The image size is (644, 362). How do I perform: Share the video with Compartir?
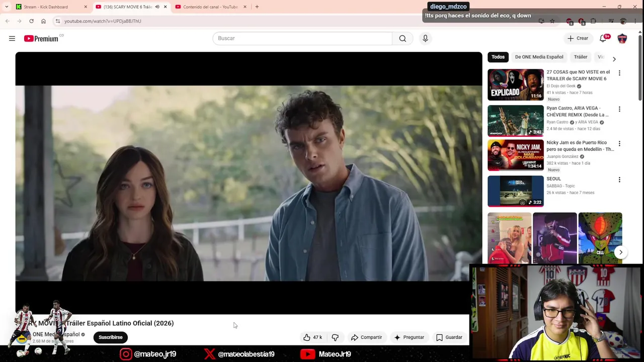coord(366,337)
